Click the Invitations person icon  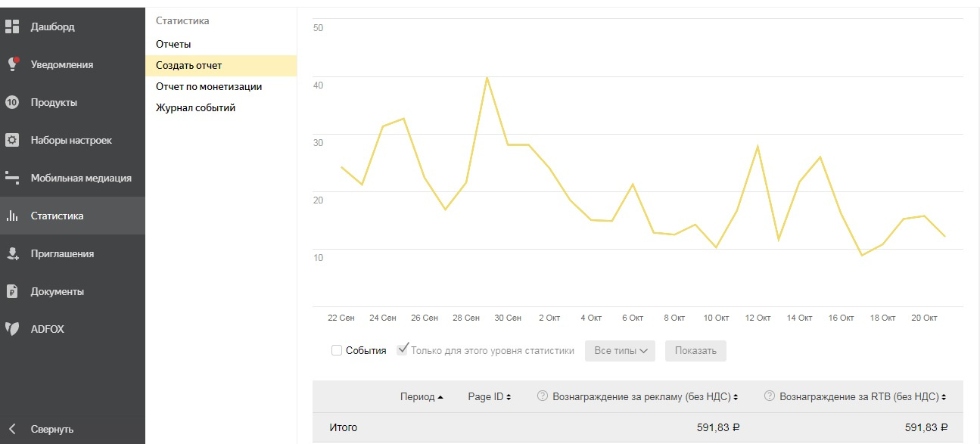coord(12,253)
